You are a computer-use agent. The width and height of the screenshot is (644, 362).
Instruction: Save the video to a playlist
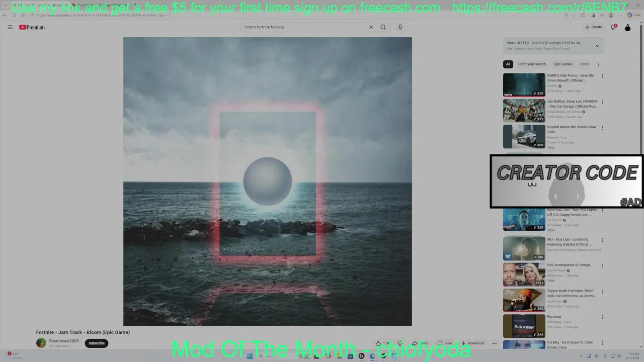pos(444,343)
